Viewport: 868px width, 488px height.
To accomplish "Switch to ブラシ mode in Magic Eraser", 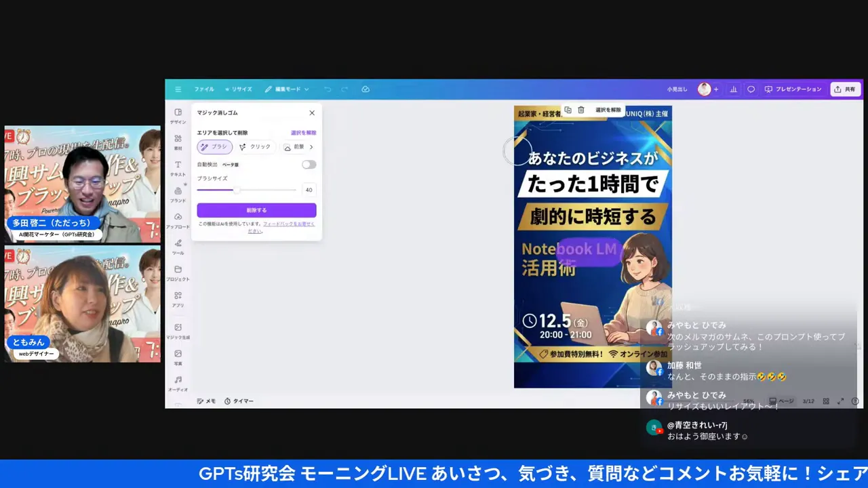I will coord(215,146).
